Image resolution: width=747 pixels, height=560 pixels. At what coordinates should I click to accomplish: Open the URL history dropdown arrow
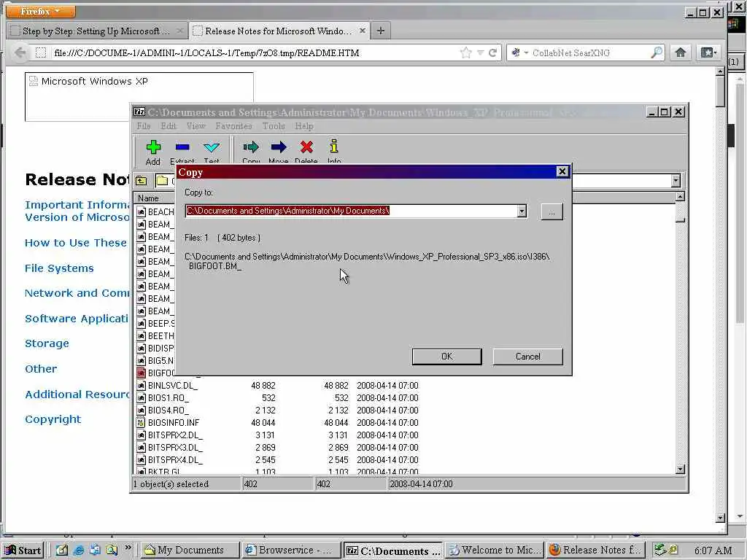(x=480, y=52)
